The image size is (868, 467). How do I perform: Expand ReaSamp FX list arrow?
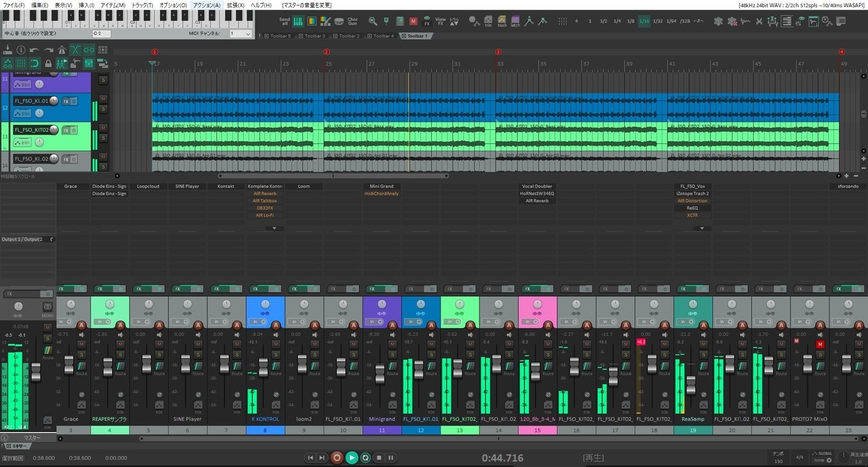(x=702, y=228)
